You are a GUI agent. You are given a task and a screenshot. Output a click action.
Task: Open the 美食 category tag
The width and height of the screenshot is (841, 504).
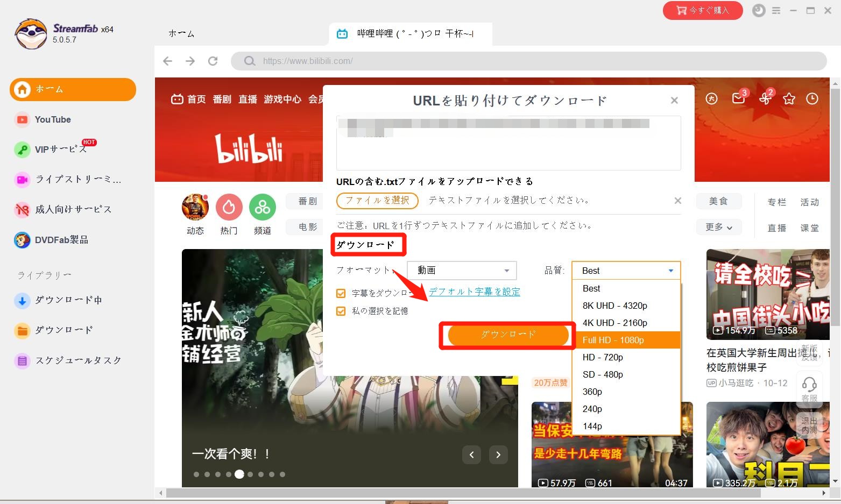click(x=718, y=201)
